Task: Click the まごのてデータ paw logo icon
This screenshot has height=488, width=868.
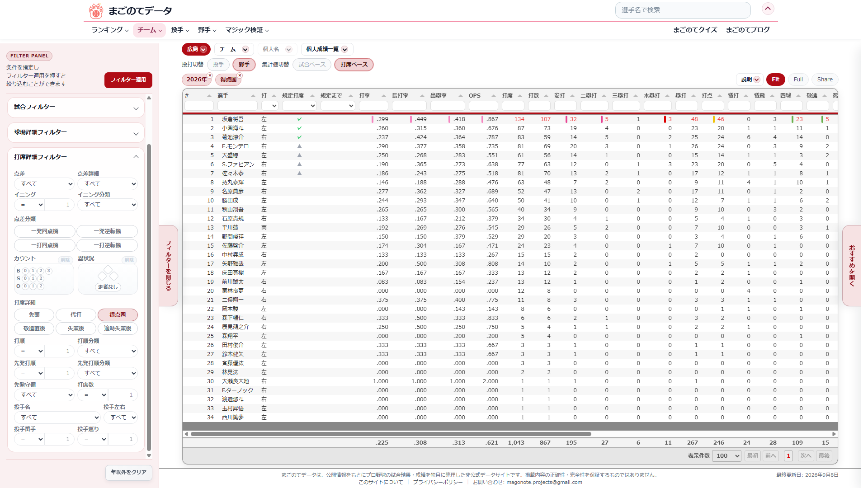Action: [96, 10]
